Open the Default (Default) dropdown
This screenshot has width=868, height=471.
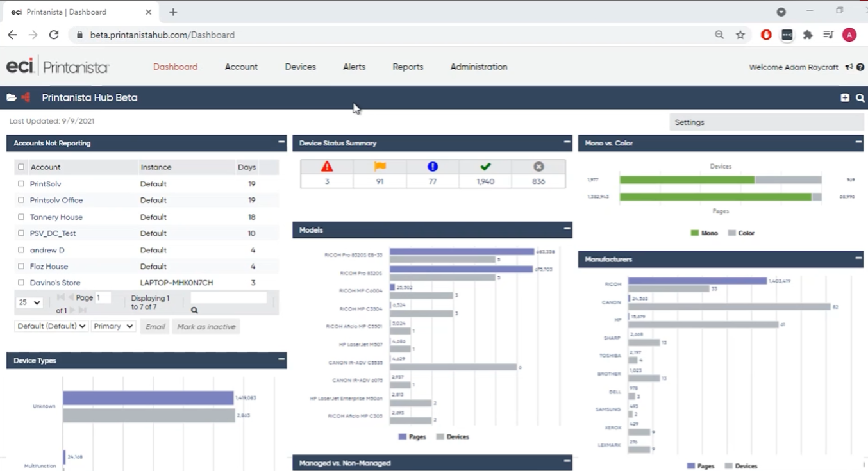51,326
